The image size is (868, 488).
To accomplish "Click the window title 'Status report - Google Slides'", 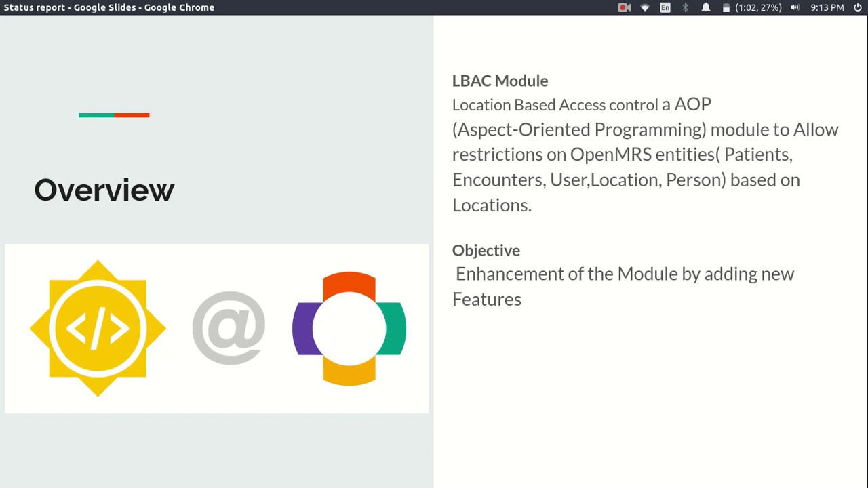I will tap(71, 7).
